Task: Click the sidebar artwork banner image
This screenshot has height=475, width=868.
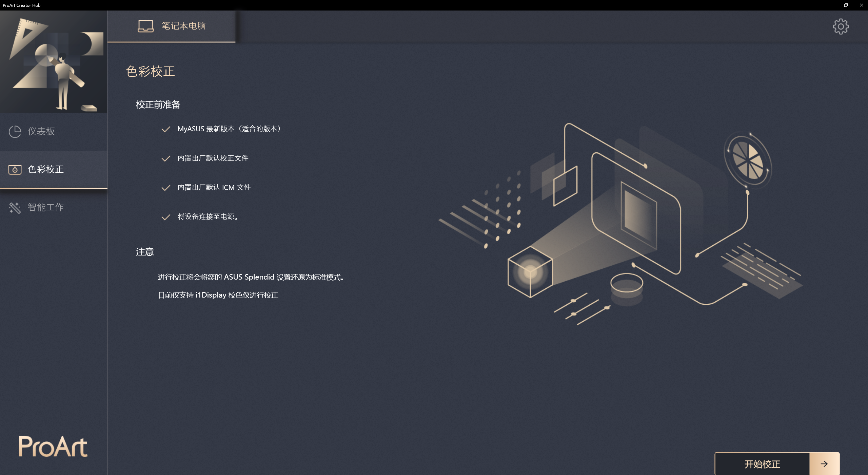Action: [x=54, y=62]
